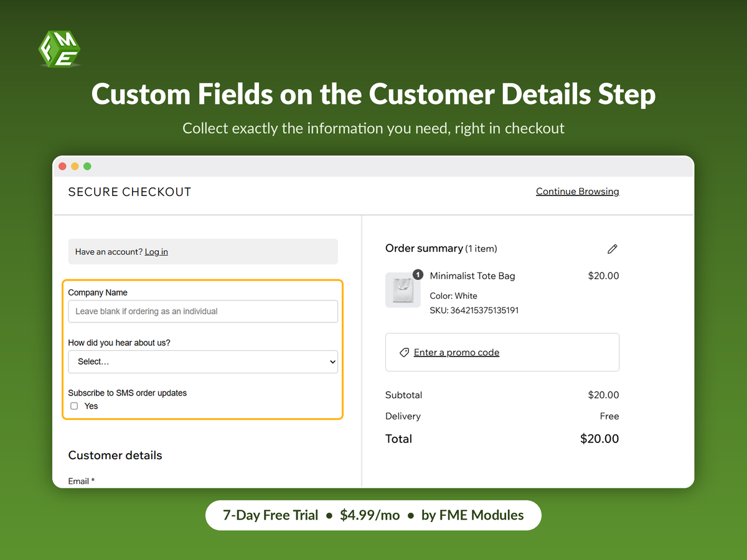Click the yellow window dot

click(x=75, y=166)
